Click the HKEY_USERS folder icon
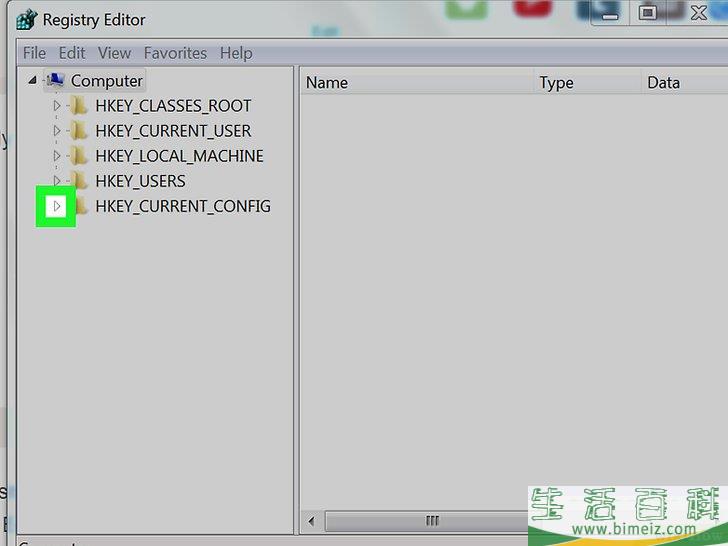The image size is (728, 546). click(x=80, y=181)
